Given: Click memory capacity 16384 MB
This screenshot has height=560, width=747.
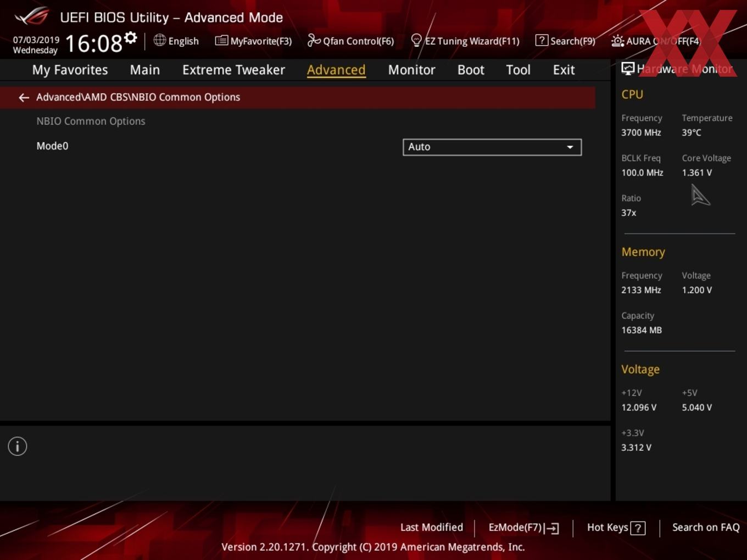Looking at the screenshot, I should [x=642, y=330].
